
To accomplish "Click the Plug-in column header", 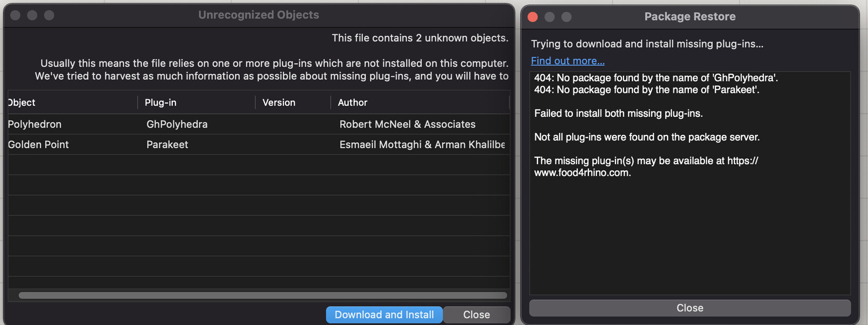I will (161, 102).
